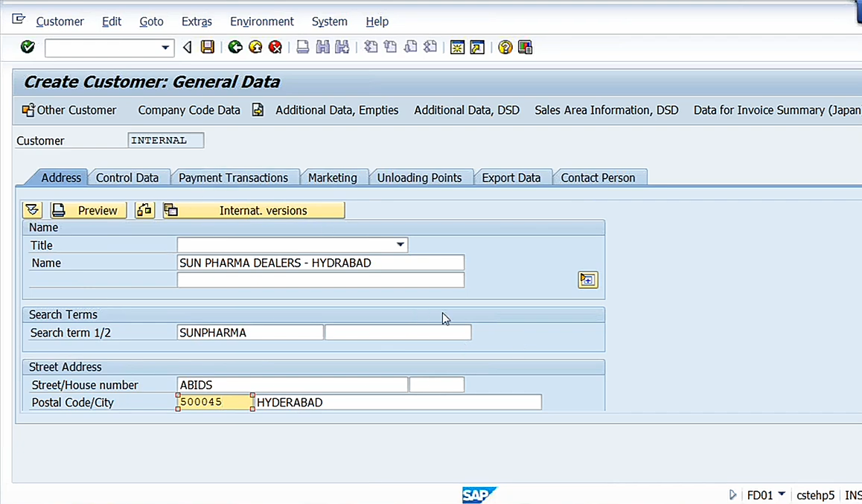
Task: Click Additional Data, DSD button
Action: pos(467,110)
